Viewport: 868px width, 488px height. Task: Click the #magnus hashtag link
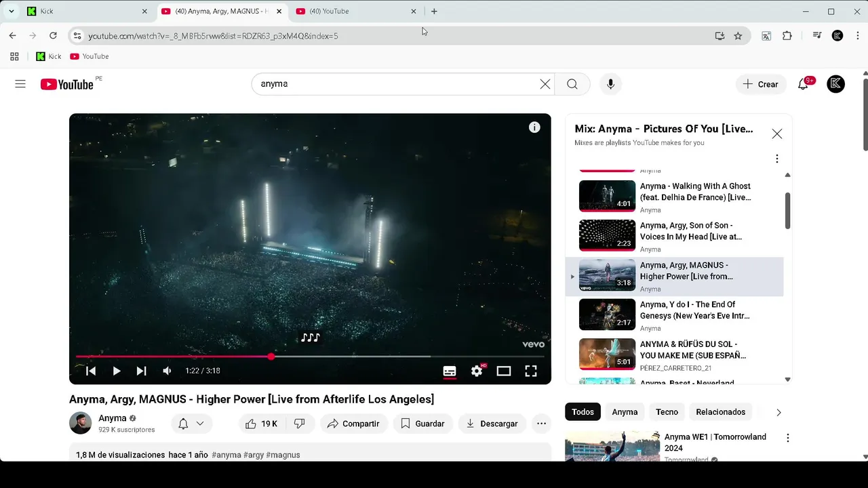283,455
